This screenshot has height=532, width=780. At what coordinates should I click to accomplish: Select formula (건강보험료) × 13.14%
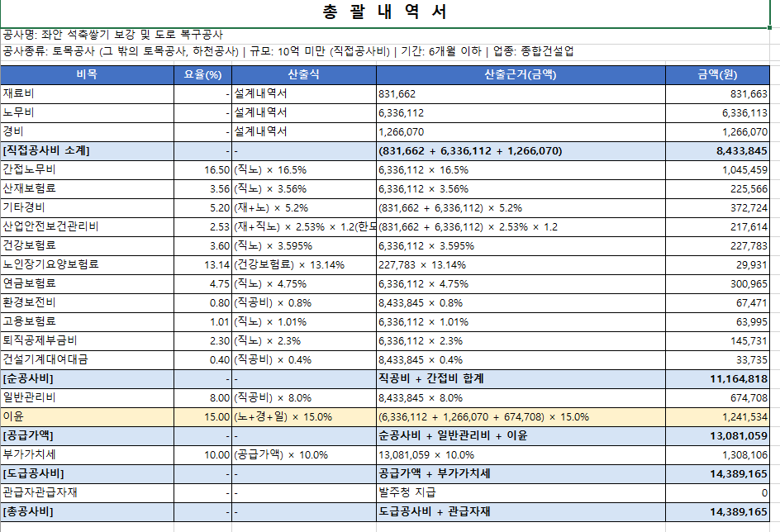click(304, 264)
